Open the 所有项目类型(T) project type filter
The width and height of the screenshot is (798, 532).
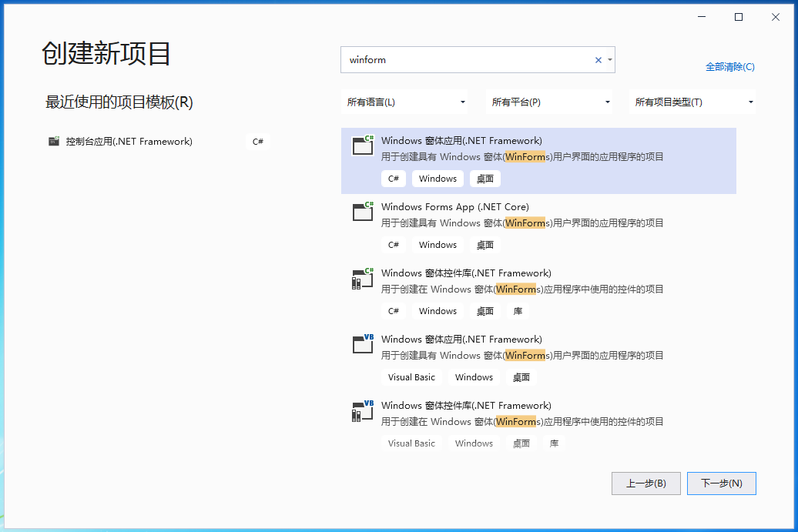tap(692, 102)
